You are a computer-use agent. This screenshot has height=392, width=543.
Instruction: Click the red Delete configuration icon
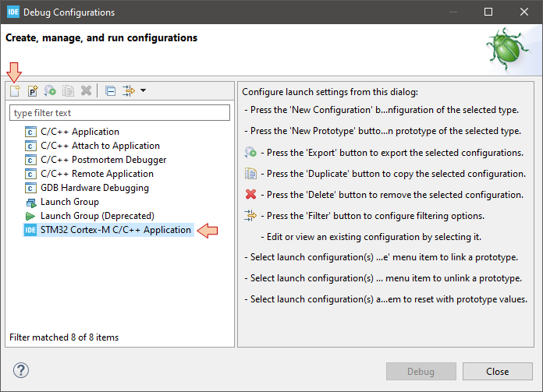click(x=86, y=90)
